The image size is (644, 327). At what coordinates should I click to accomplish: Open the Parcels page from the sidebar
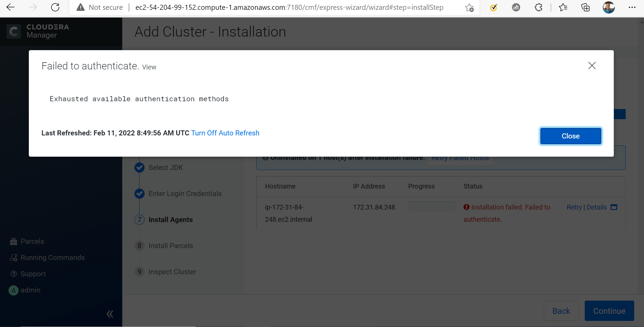click(32, 241)
